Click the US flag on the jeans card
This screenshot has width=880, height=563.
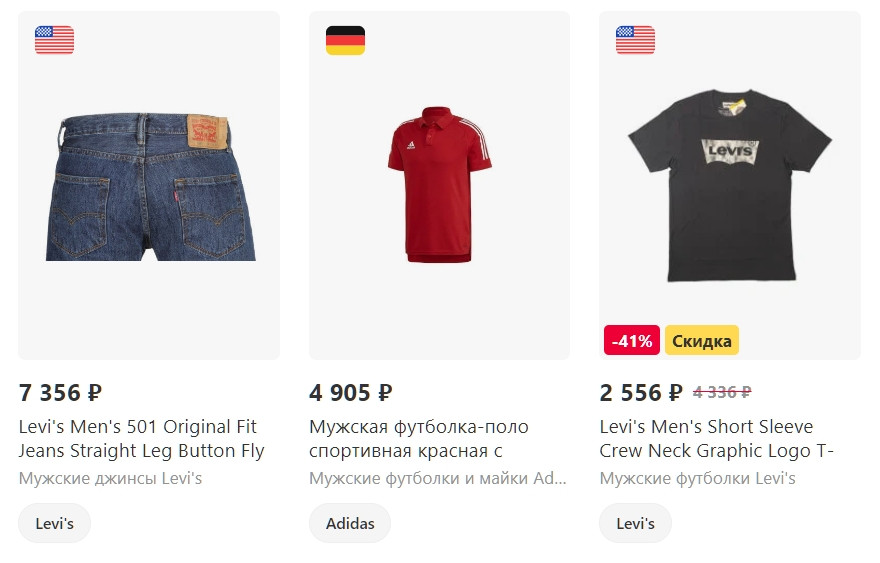click(54, 40)
